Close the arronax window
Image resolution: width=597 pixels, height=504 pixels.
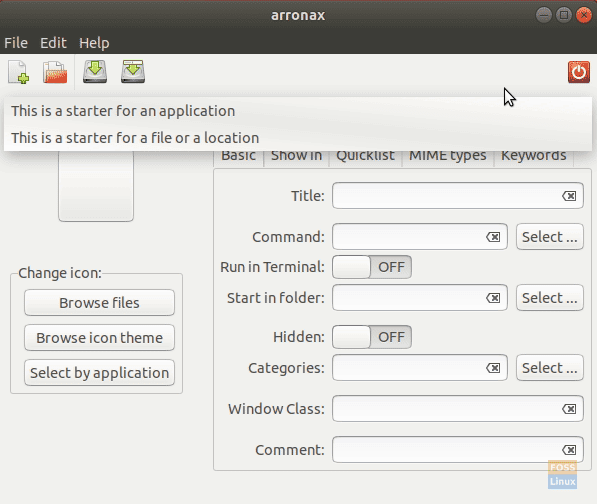pyautogui.click(x=584, y=15)
